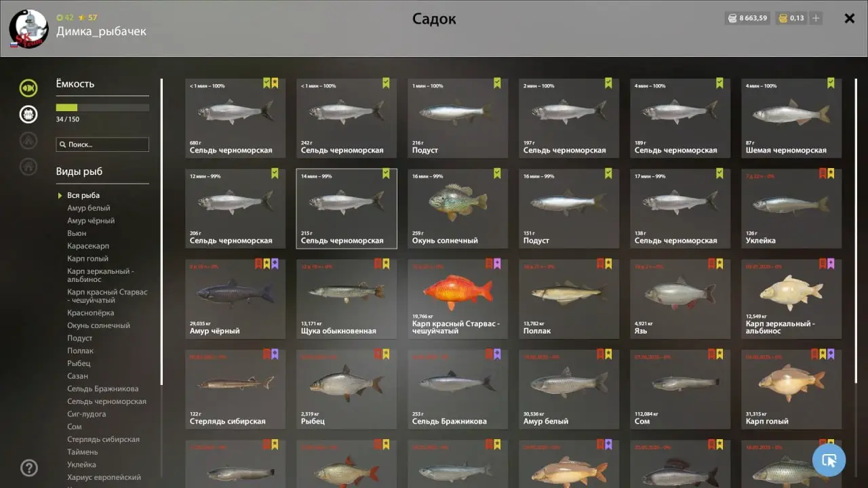This screenshot has height=488, width=868.
Task: Toggle the purple bookmark on Амур чёрный card
Action: point(275,264)
